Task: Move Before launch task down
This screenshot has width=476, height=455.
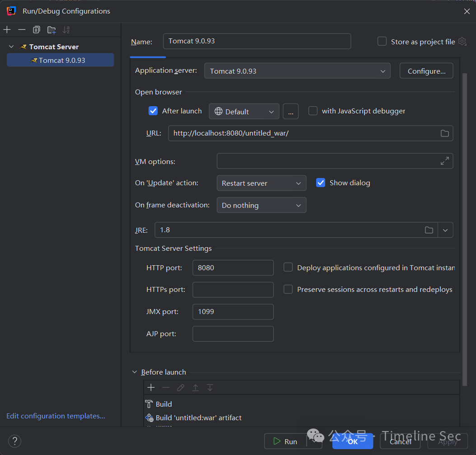Action: [x=210, y=388]
